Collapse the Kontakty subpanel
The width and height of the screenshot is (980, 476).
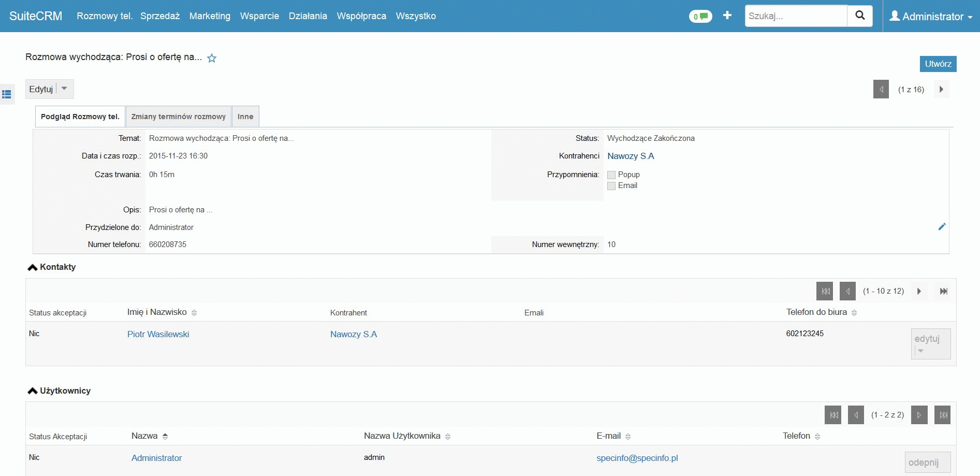(x=33, y=267)
